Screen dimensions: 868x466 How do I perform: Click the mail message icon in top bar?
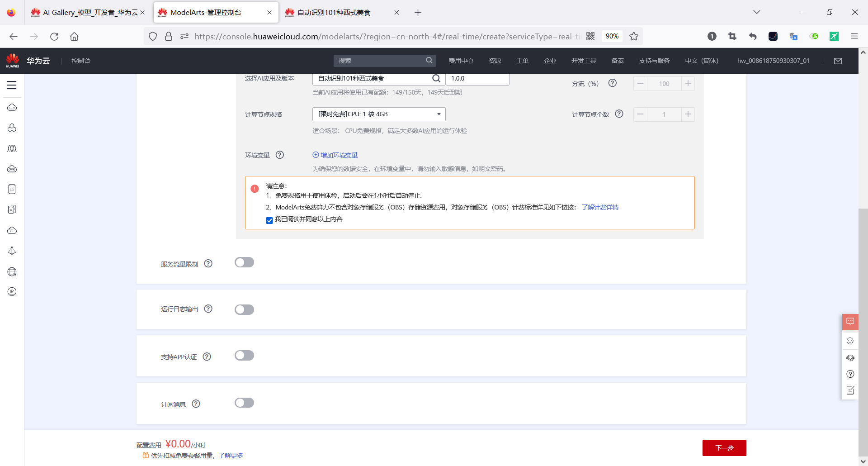pos(839,61)
